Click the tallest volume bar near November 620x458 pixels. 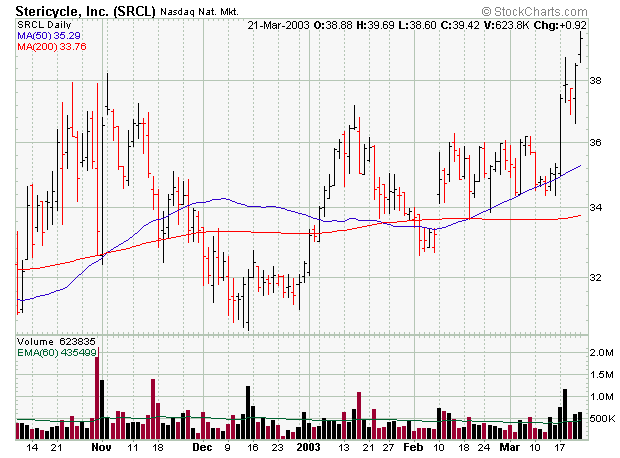97,394
